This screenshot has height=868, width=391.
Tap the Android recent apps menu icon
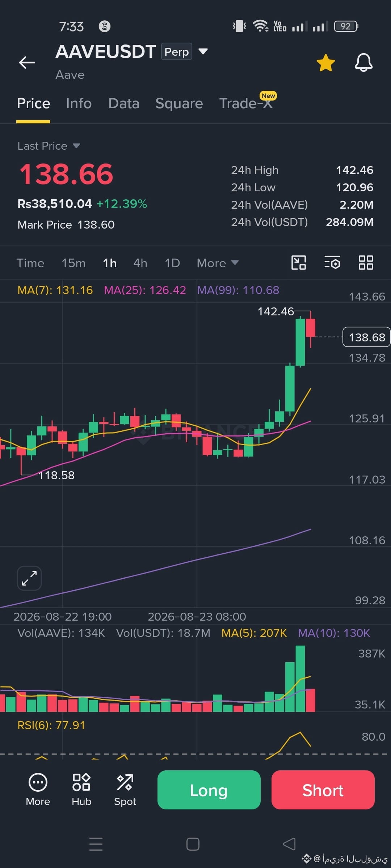(96, 844)
